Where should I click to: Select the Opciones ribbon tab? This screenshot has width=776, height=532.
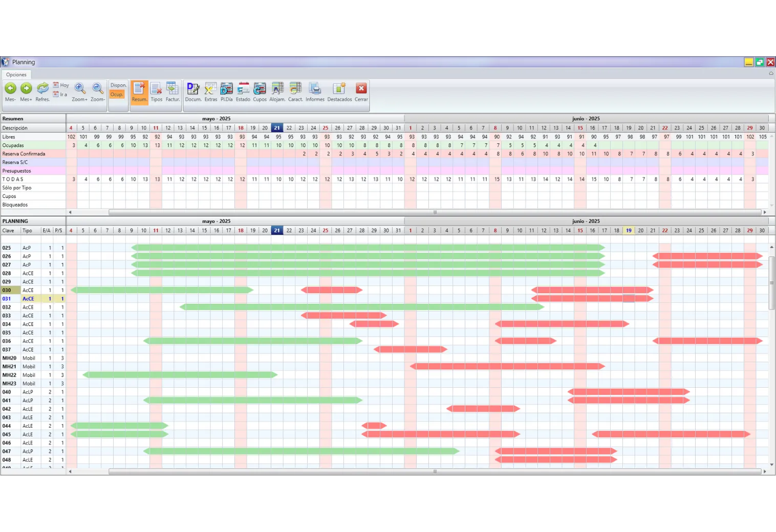16,75
